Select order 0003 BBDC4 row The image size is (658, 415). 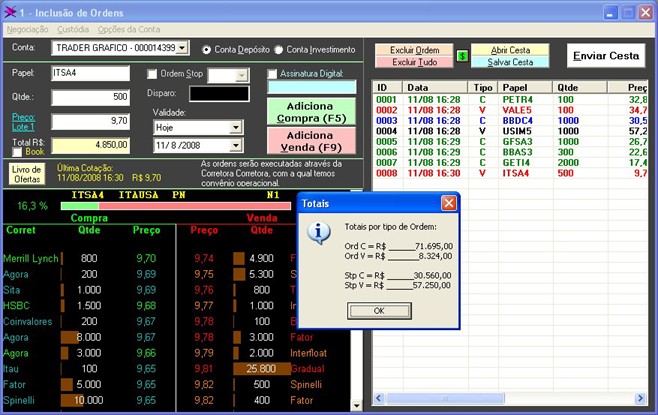(511, 121)
